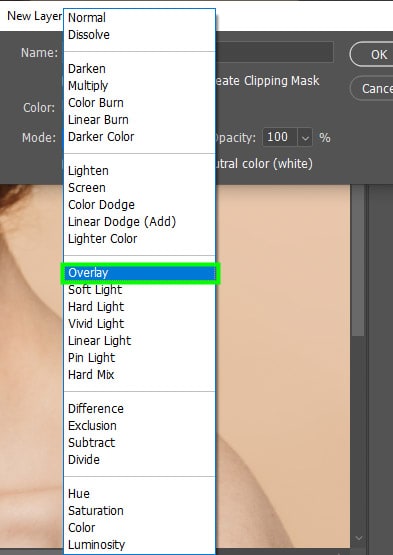Click the scroll down arrow at canvas bottom
The image size is (393, 555).
(x=359, y=538)
